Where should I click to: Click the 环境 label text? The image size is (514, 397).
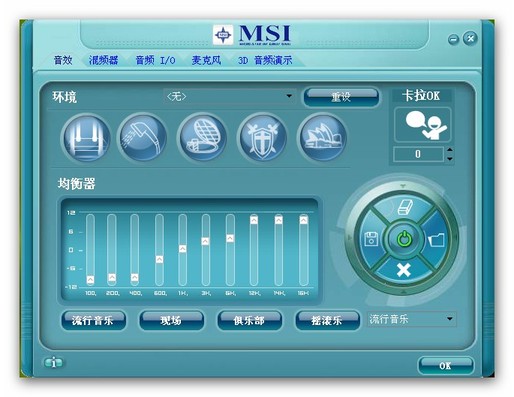tap(64, 97)
